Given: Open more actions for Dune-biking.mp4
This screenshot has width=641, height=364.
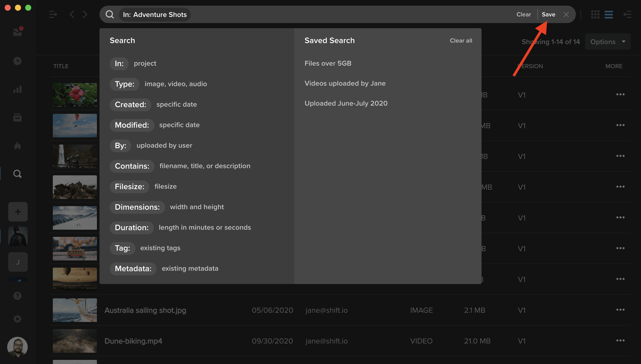Looking at the screenshot, I should tap(620, 340).
